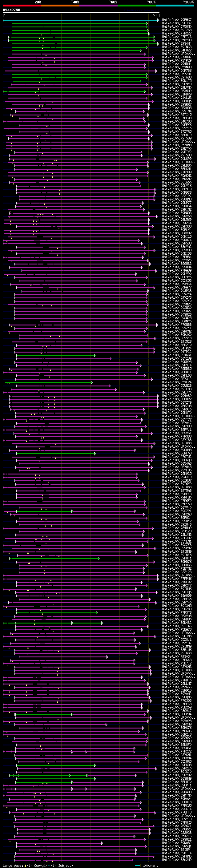Select hit UniRef100_A2YPZ9
This screenshot has width=197, height=868.
177,61
